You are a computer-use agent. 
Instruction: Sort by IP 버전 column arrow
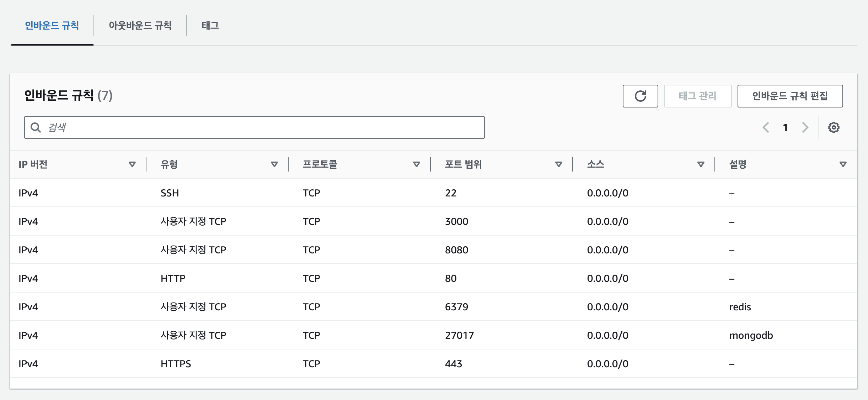pyautogui.click(x=132, y=164)
